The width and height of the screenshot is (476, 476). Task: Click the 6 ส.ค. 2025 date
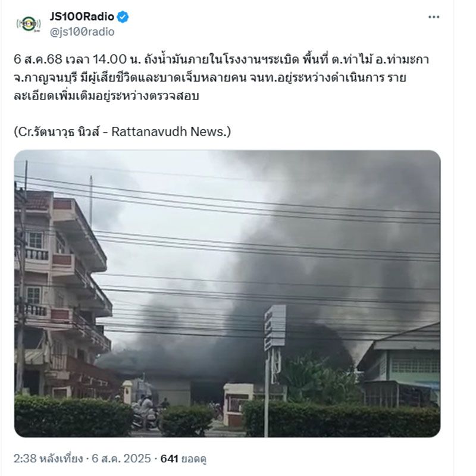[121, 458]
